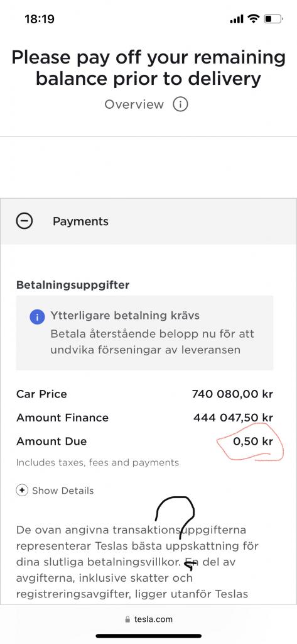Collapse Payments using the minus circle icon
This screenshot has width=297, height=644.
click(24, 221)
